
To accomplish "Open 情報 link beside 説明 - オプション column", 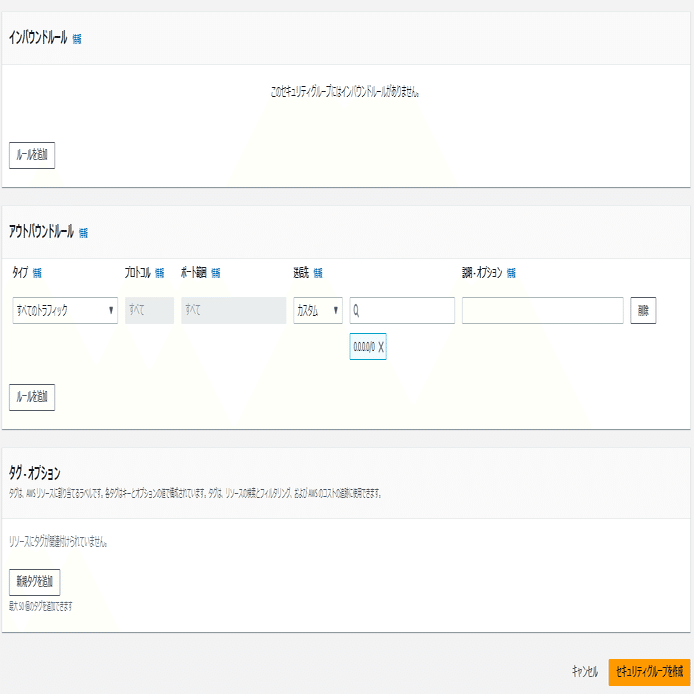I will [511, 274].
